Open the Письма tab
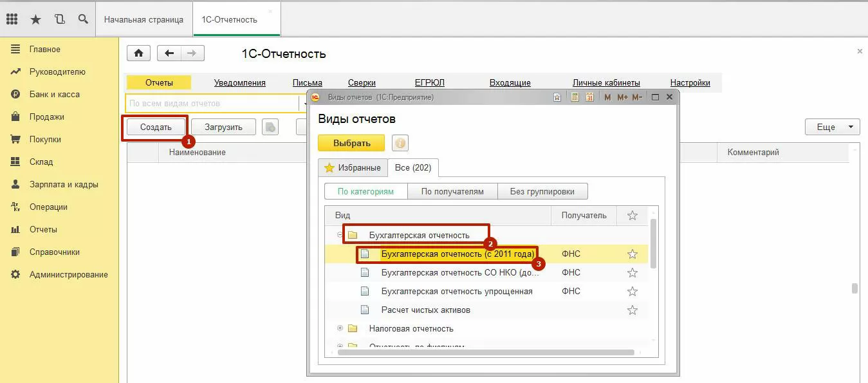868x383 pixels. pyautogui.click(x=308, y=82)
